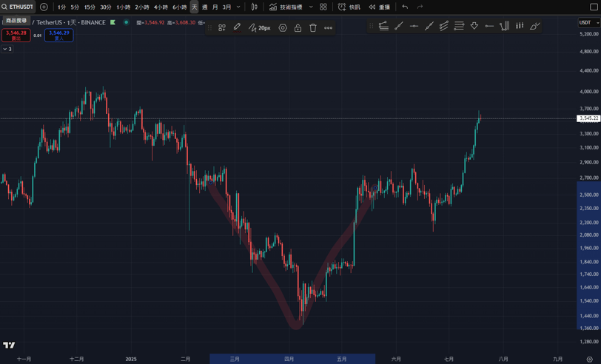Select the horizontal line tool
The width and height of the screenshot is (601, 364).
click(x=414, y=26)
